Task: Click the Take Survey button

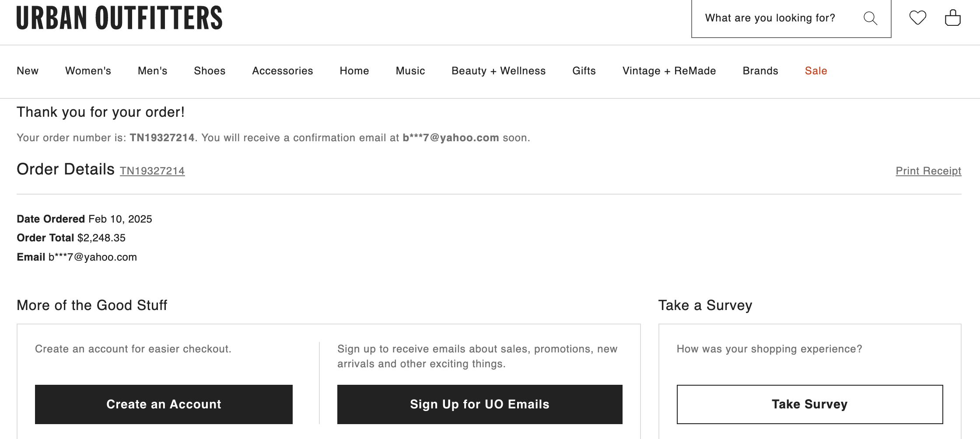Action: pos(809,404)
